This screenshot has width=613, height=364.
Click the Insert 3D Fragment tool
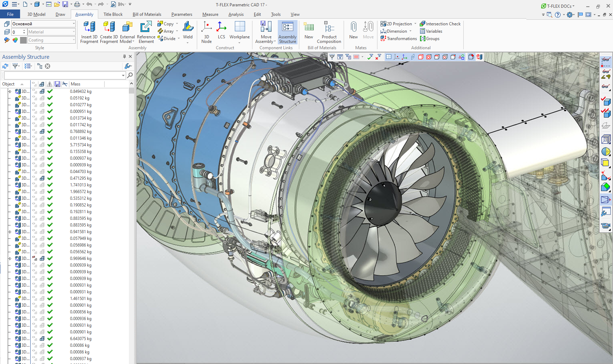pos(89,32)
